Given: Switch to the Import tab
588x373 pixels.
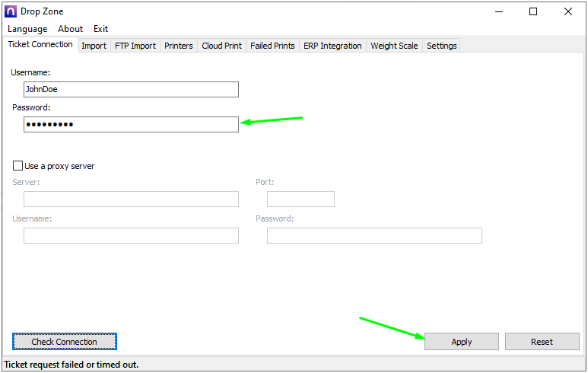Looking at the screenshot, I should pos(94,46).
